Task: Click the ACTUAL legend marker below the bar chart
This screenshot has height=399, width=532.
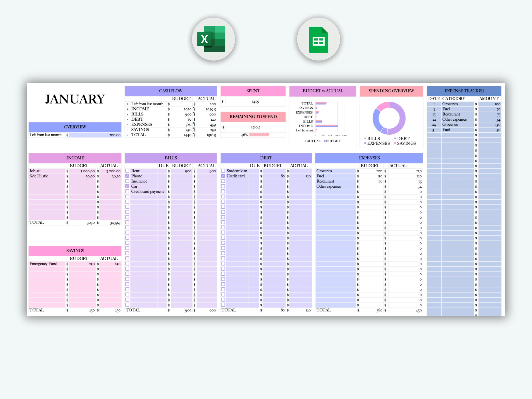Action: click(x=306, y=141)
